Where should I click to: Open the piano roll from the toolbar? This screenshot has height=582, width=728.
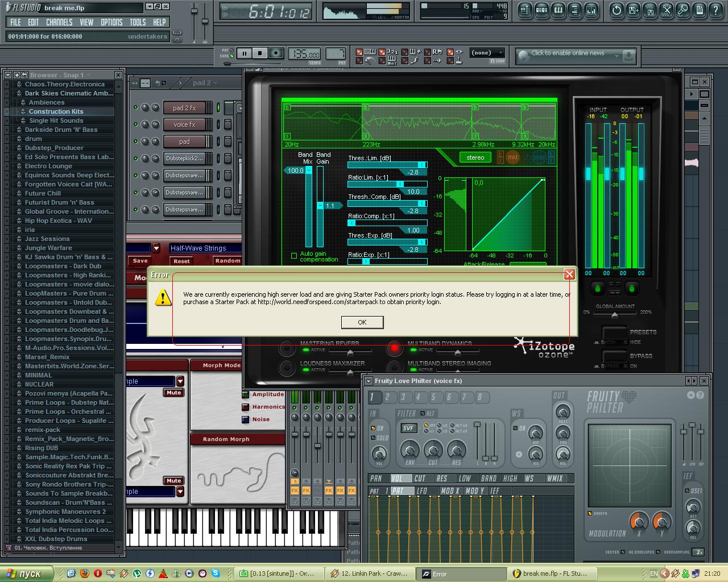coord(558,10)
